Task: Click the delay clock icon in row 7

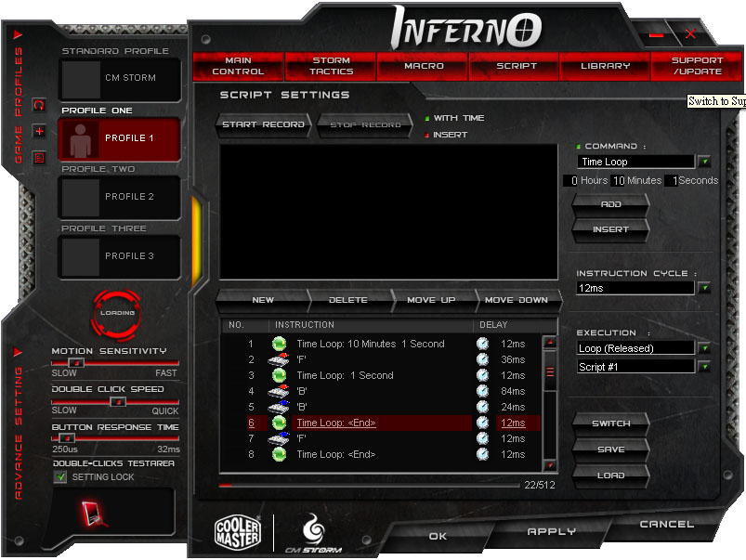Action: pos(482,438)
